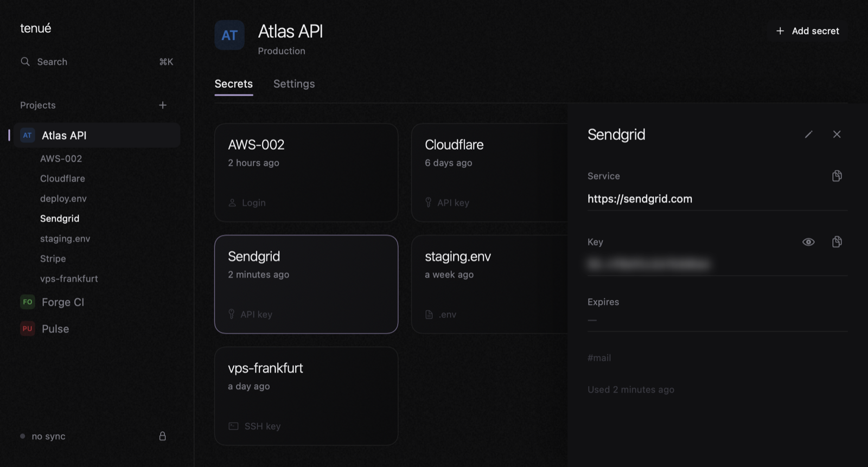Open the AWS-002 secret card
868x467 pixels.
click(307, 172)
